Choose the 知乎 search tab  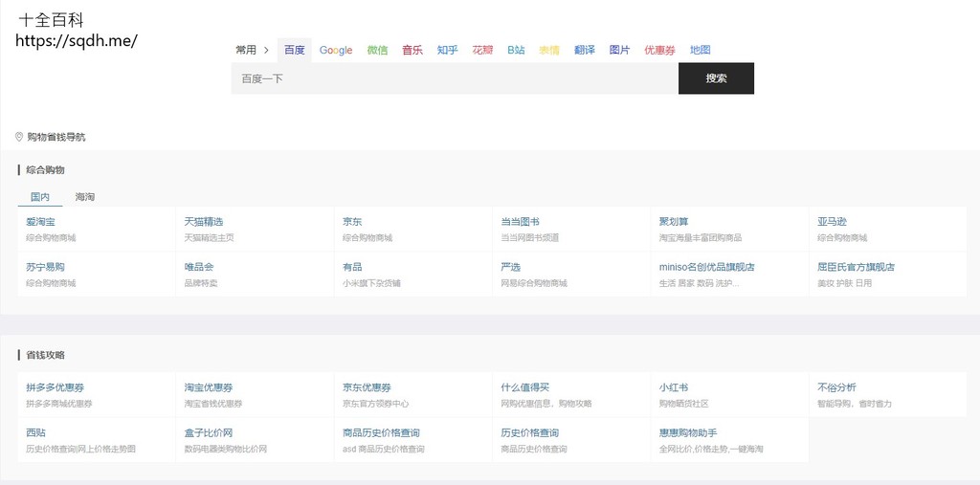447,51
